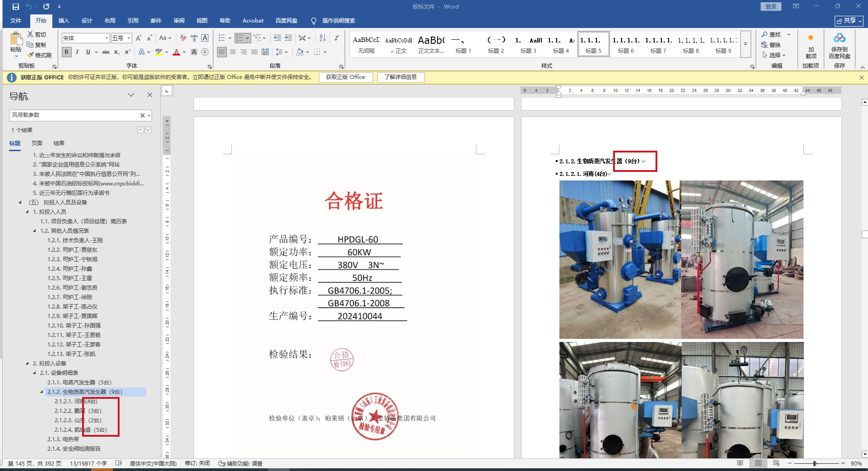Switch to the 布局 (Layout) ribbon tab
The height and width of the screenshot is (471, 868).
pyautogui.click(x=110, y=21)
